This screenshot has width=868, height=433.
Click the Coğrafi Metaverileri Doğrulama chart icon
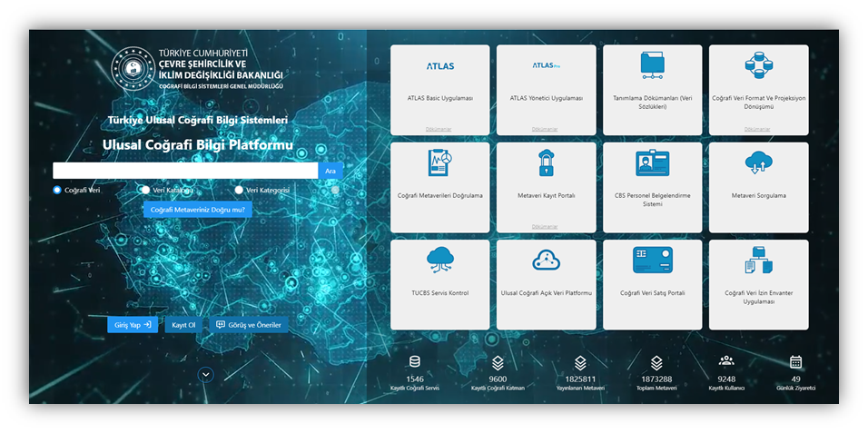click(440, 162)
